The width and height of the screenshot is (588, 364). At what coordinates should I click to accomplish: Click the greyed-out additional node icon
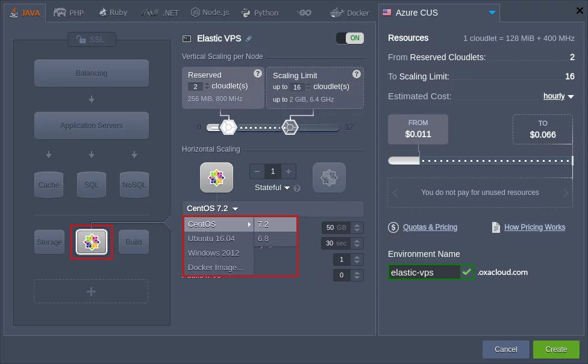(330, 177)
